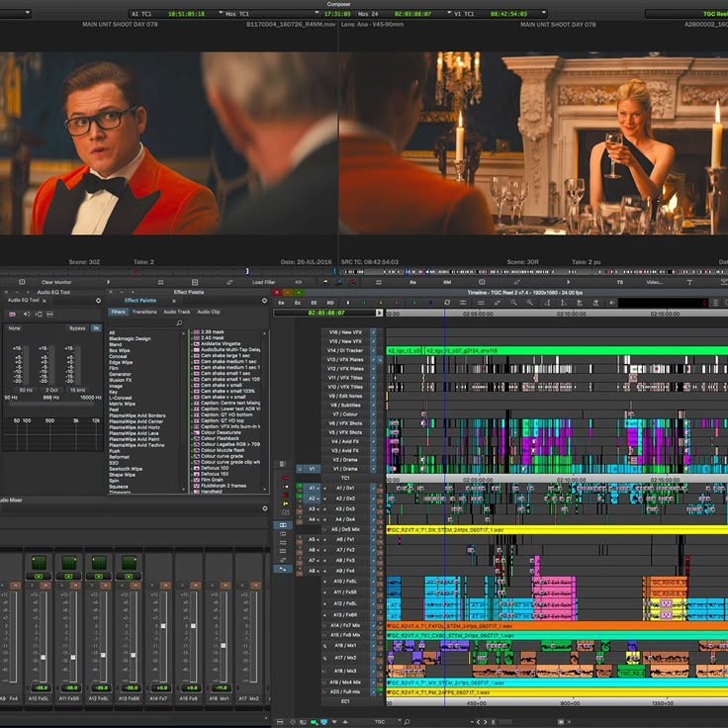Select the AniMatte Vingette effect
Viewport: 728px width, 728px height.
221,343
